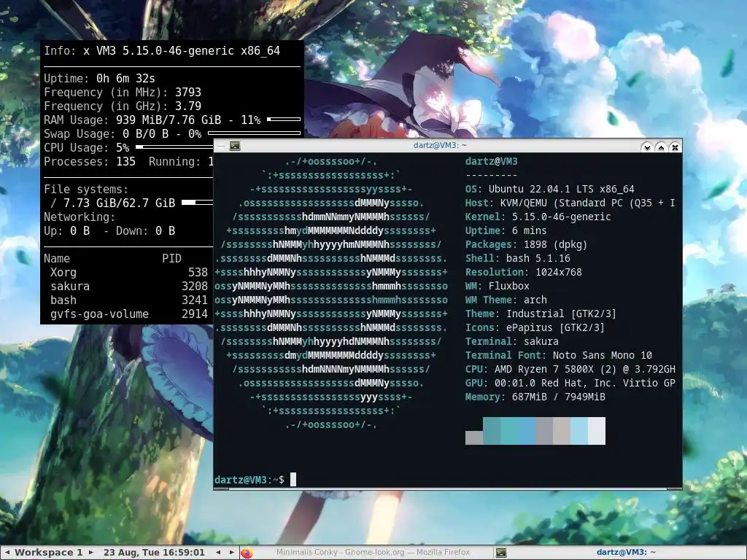747x560 pixels.
Task: Click the PID column header in Conky
Action: (171, 258)
